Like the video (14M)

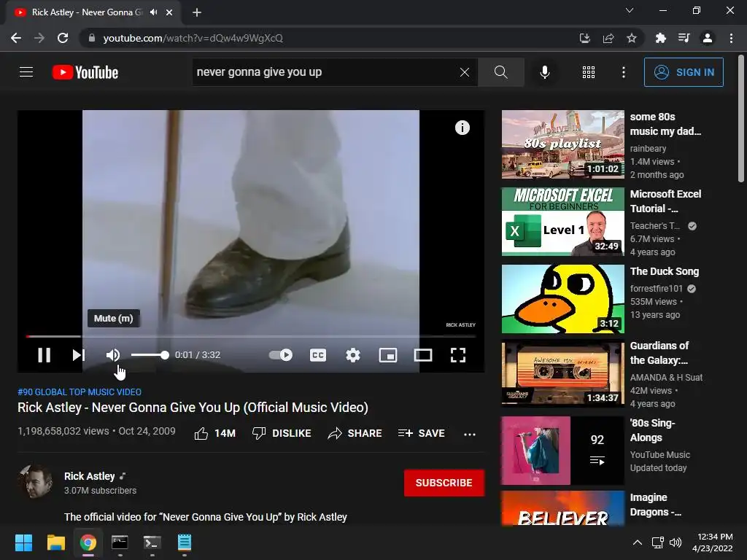[x=215, y=433]
